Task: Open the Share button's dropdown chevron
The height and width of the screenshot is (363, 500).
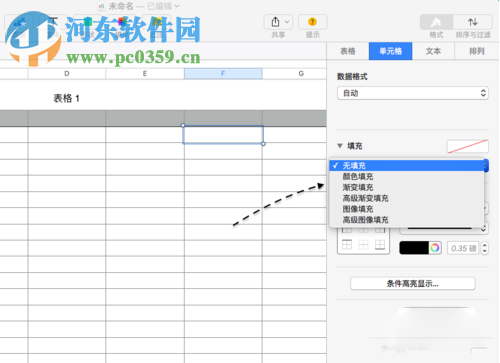Action: click(287, 22)
